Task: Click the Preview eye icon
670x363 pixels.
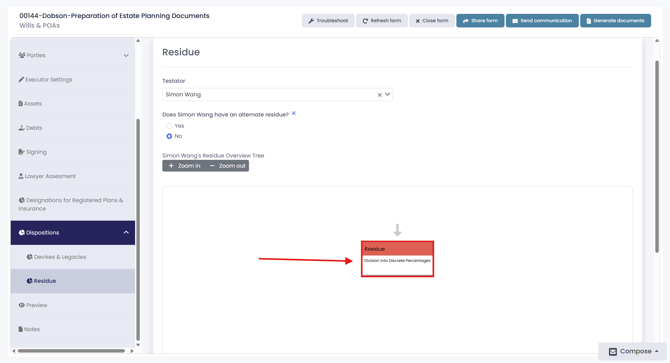Action: pos(22,305)
